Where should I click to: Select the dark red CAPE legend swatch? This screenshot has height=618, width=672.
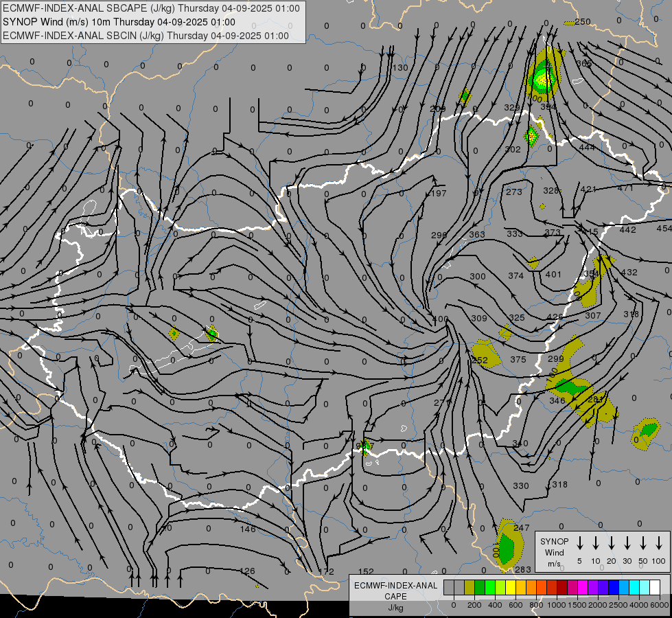coord(562,588)
